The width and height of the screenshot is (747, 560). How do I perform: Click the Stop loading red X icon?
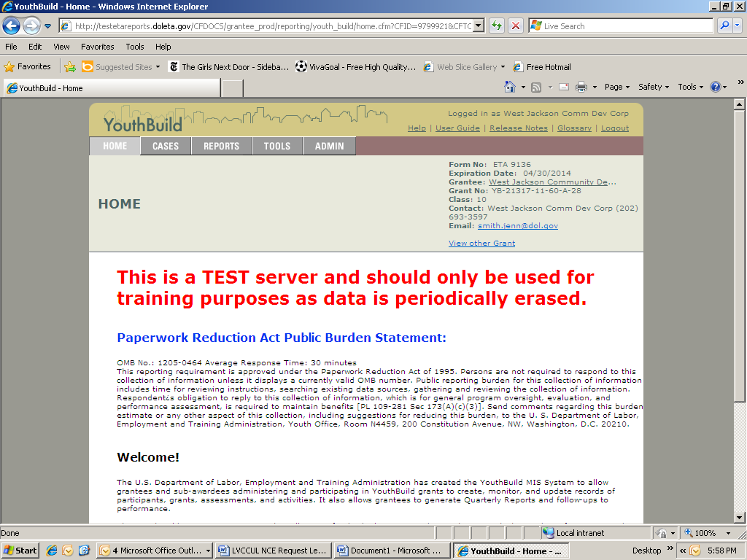pyautogui.click(x=516, y=26)
